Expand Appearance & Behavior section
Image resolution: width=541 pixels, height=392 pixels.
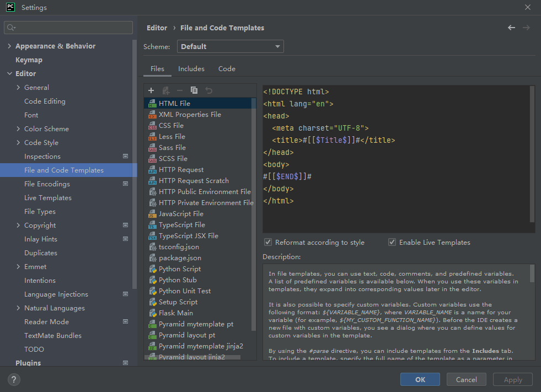point(9,46)
